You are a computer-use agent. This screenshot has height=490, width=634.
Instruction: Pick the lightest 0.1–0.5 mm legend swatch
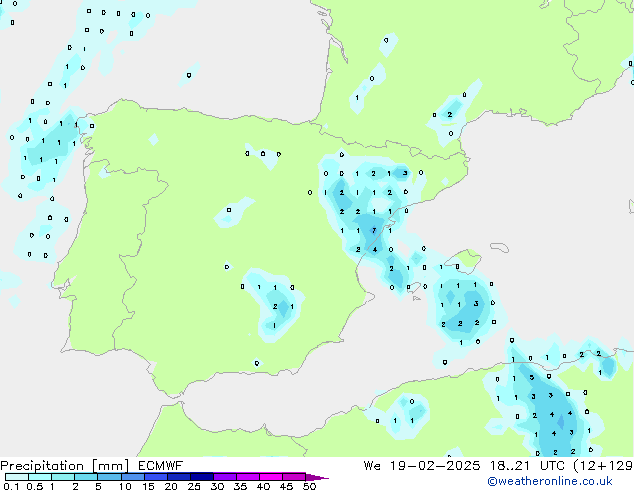point(16,477)
